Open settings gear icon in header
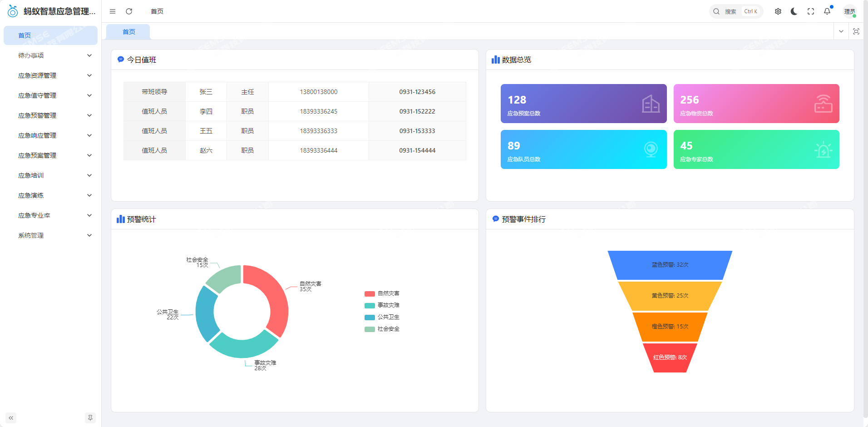The width and height of the screenshot is (868, 427). [x=778, y=11]
